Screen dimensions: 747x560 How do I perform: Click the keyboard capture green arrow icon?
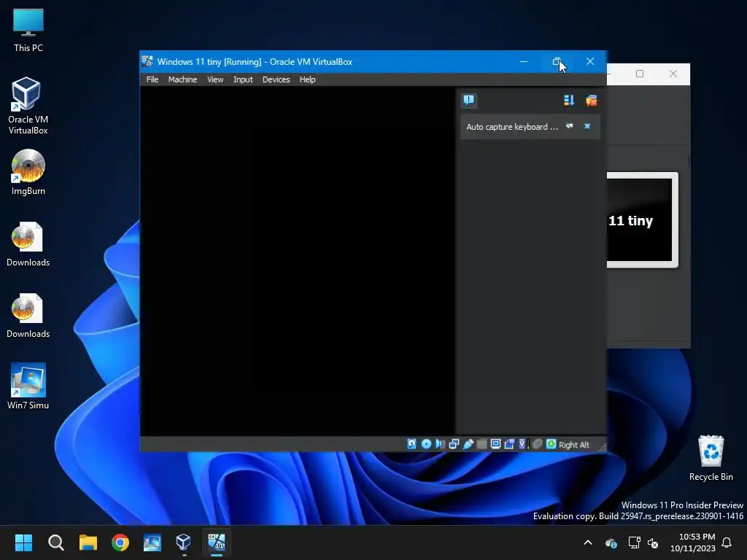pyautogui.click(x=551, y=444)
